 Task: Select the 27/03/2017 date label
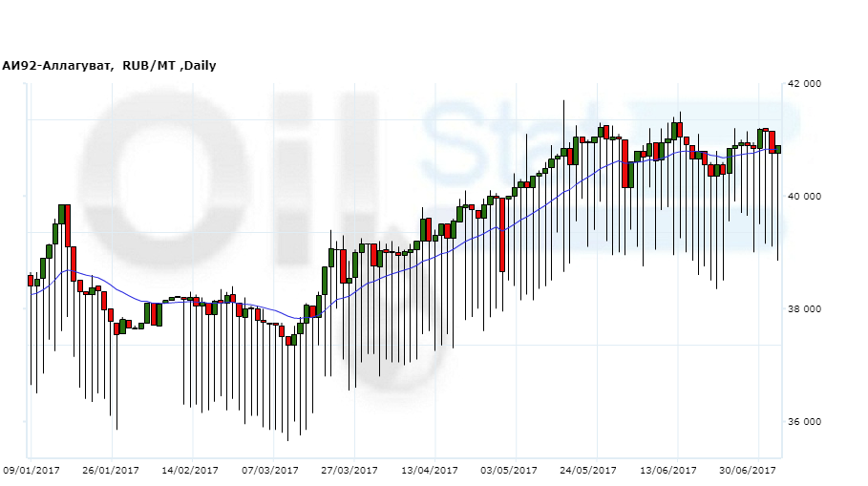349,471
